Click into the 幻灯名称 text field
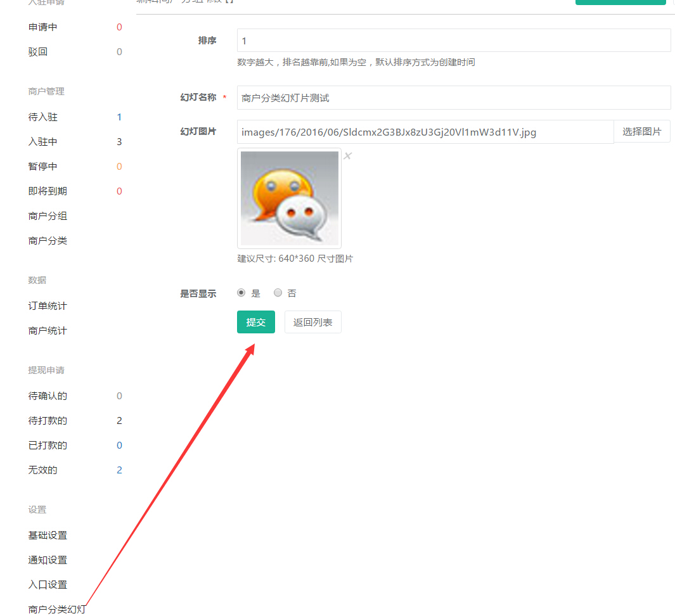Screen dimensions: 675x616 pos(453,98)
